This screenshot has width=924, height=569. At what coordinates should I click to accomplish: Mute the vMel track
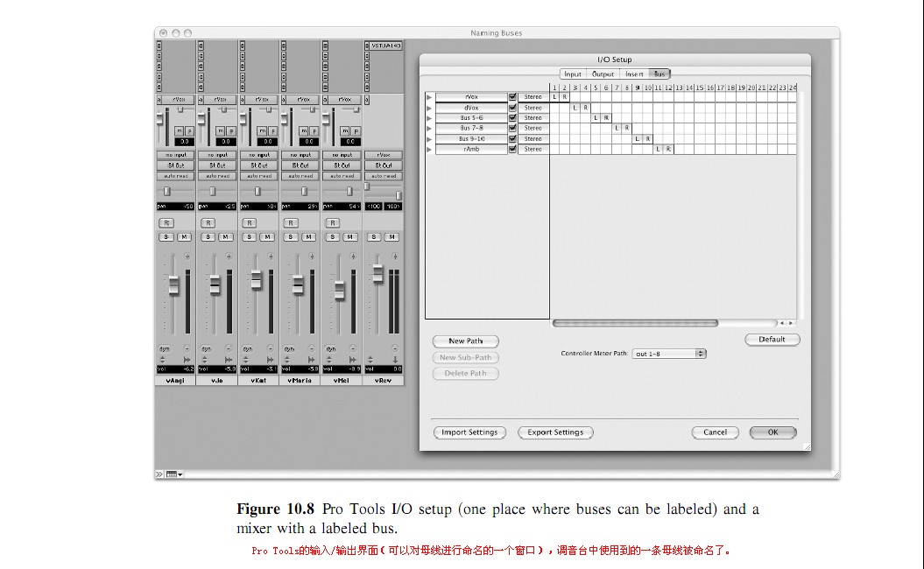(350, 236)
